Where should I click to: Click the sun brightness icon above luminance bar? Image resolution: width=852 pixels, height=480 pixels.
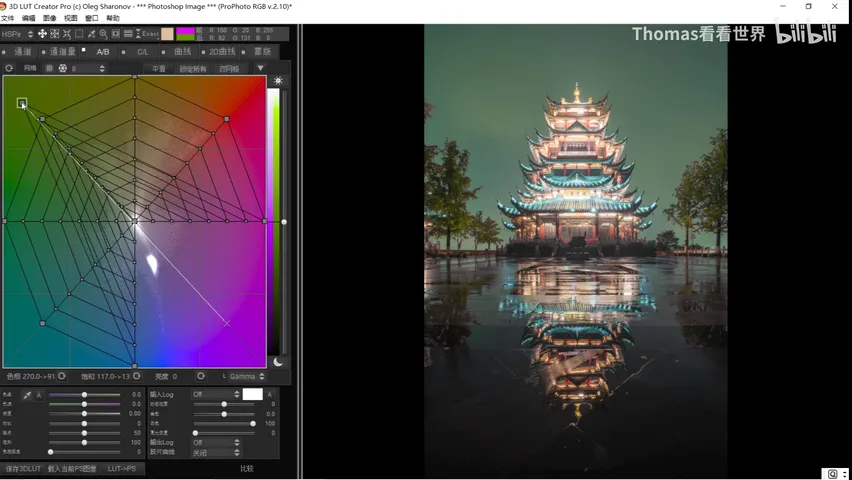tap(278, 80)
